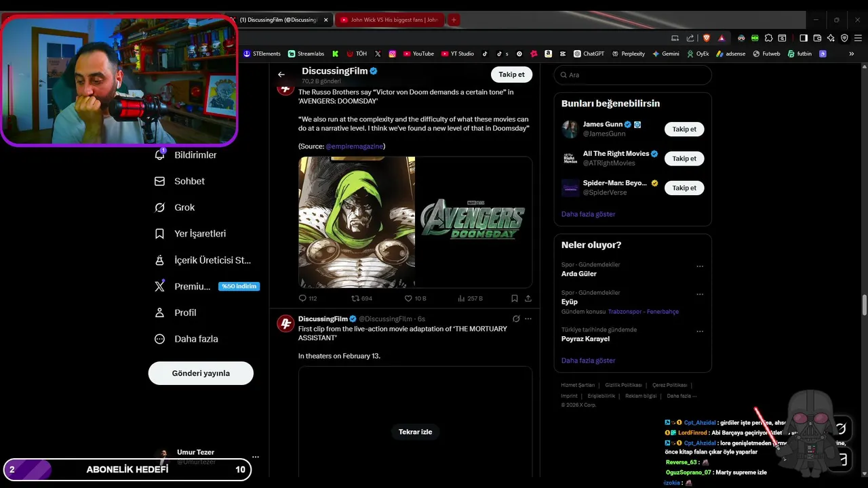The image size is (868, 488).
Task: Open OyEk bookmark
Action: [697, 54]
